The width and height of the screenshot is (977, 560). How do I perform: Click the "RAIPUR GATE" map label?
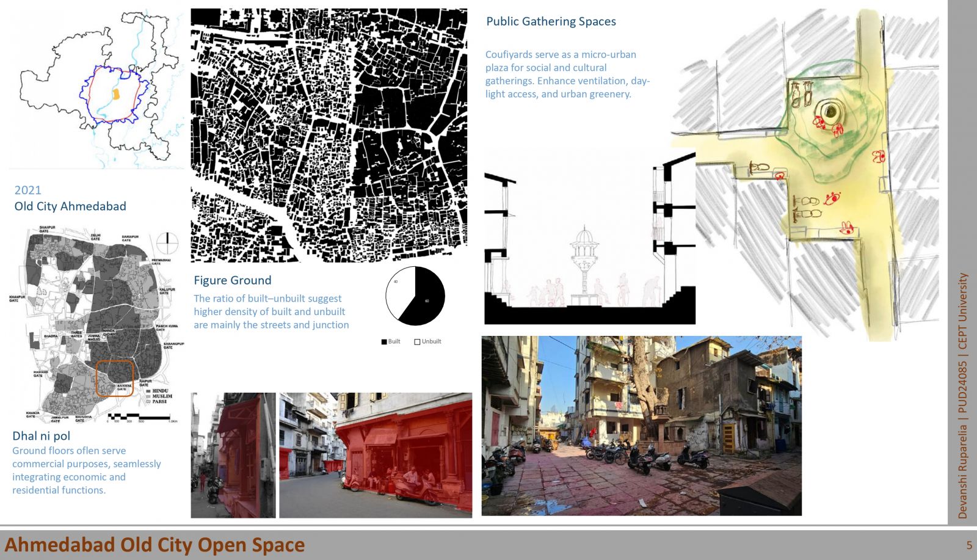pyautogui.click(x=145, y=383)
